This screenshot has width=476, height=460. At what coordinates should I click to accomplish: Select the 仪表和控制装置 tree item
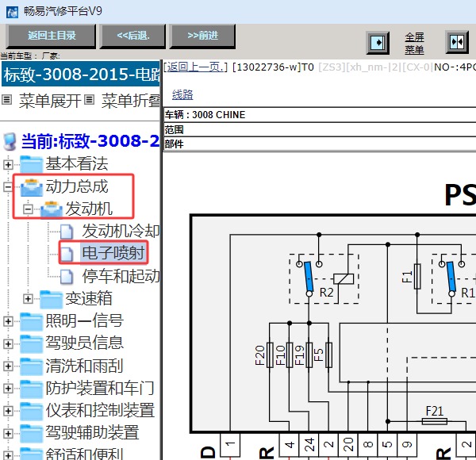(x=100, y=410)
